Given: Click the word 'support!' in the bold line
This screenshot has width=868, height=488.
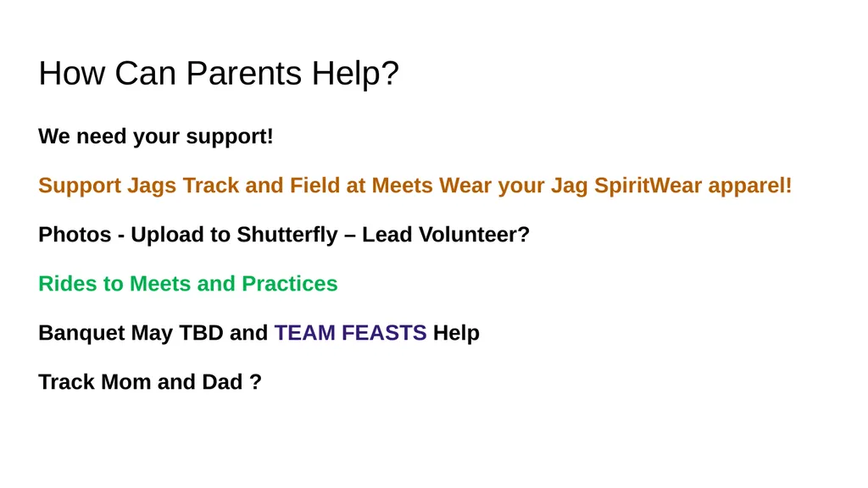Looking at the screenshot, I should pos(230,136).
